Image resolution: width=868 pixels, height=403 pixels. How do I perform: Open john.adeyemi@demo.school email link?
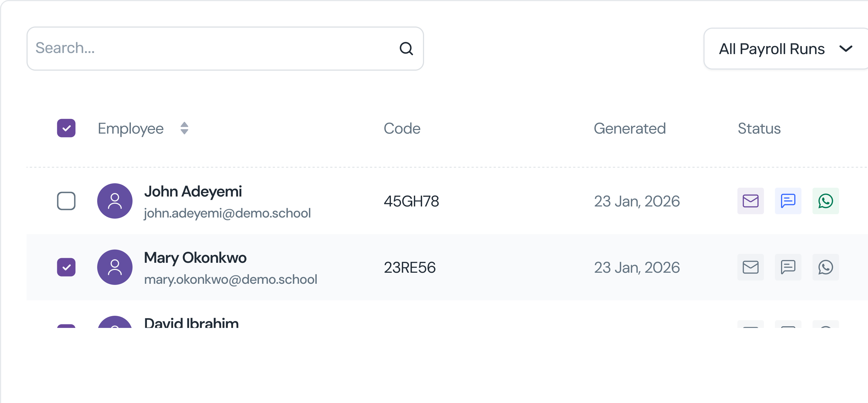point(227,213)
